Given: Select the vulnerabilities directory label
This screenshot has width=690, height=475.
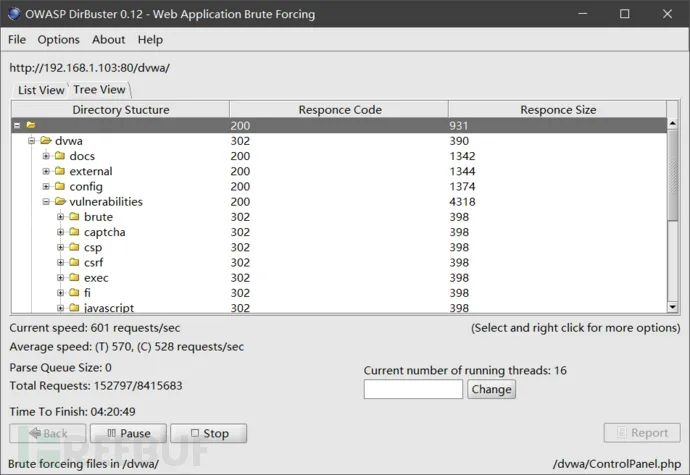Looking at the screenshot, I should click(106, 202).
